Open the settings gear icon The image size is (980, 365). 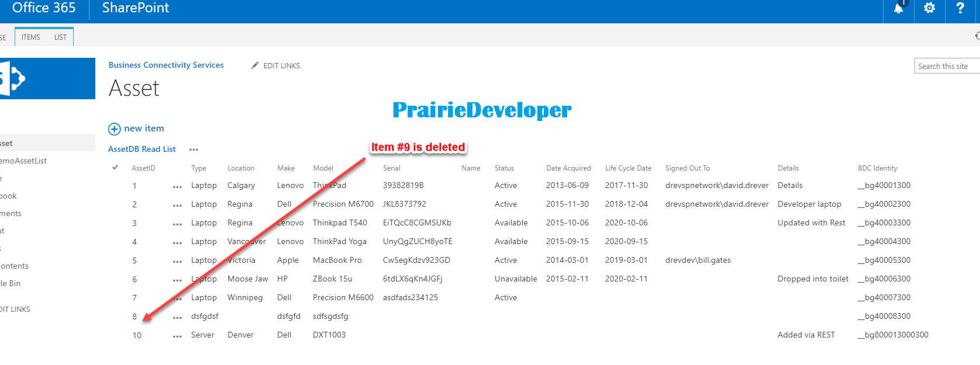929,8
